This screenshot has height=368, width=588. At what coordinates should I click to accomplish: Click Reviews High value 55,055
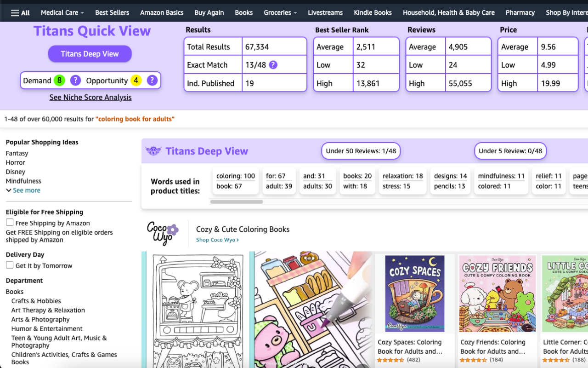click(x=460, y=83)
